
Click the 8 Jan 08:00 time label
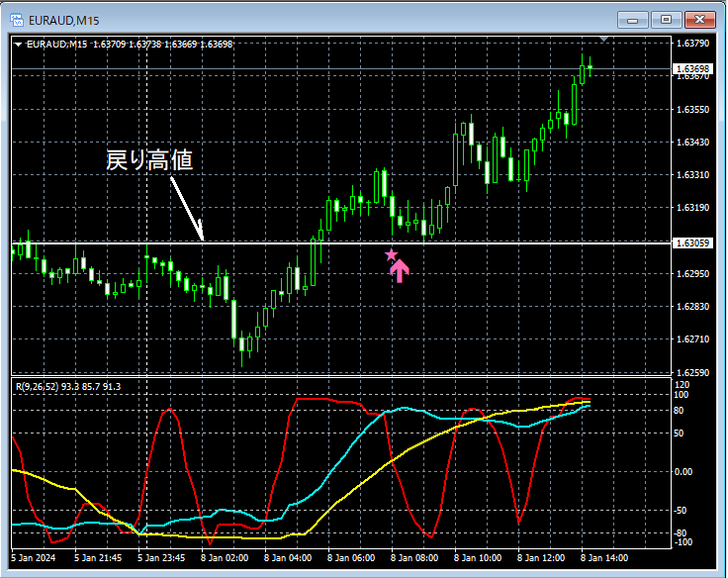[414, 557]
